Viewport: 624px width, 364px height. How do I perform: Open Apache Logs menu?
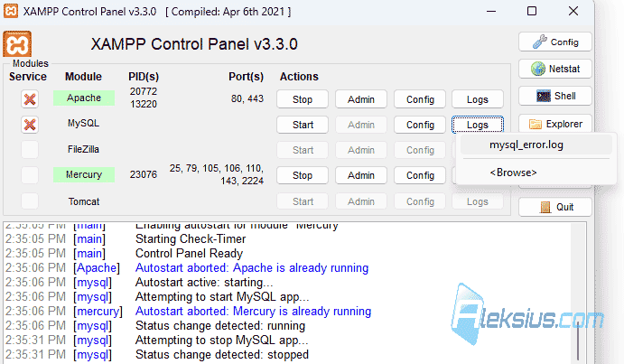(478, 99)
